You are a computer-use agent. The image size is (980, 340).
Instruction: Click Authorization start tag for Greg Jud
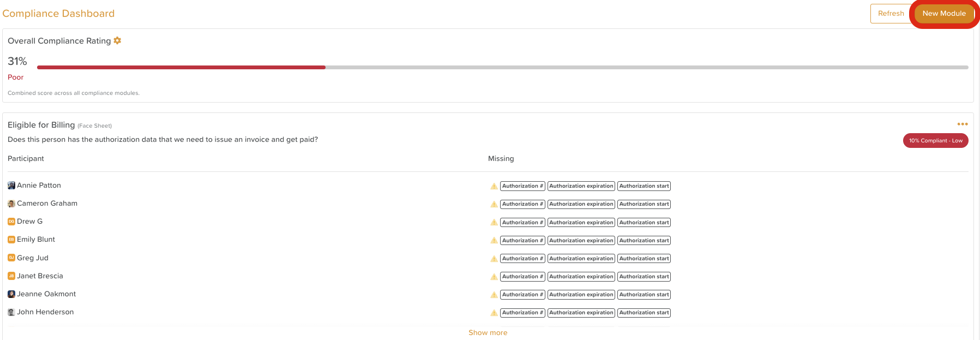[644, 259]
